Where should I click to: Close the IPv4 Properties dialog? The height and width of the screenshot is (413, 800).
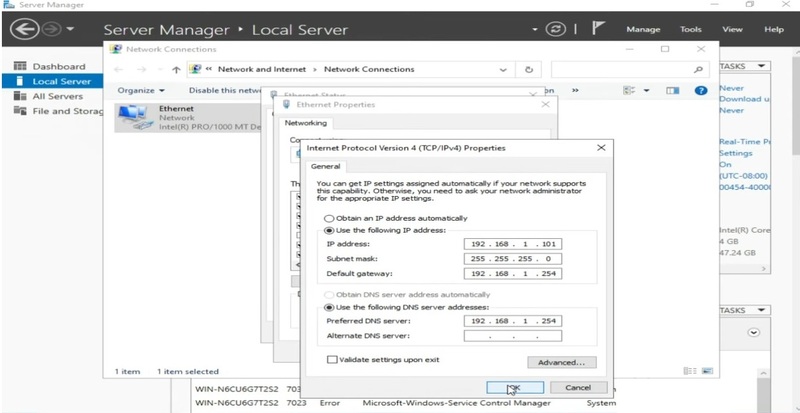pos(601,148)
